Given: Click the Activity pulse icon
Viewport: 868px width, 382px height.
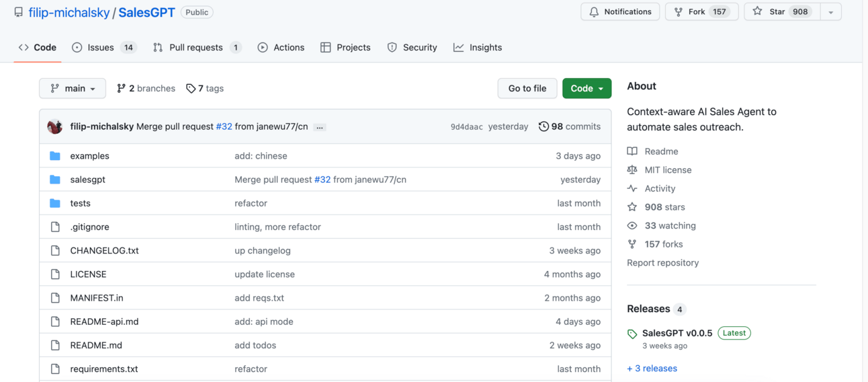Looking at the screenshot, I should click(x=632, y=189).
